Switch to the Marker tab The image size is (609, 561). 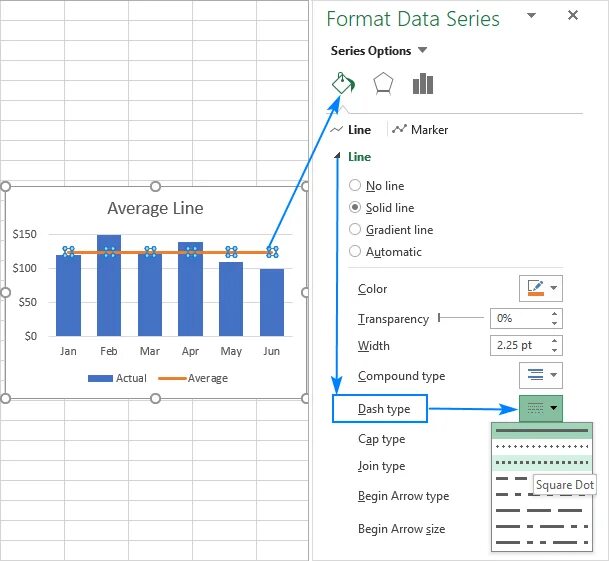(x=420, y=130)
